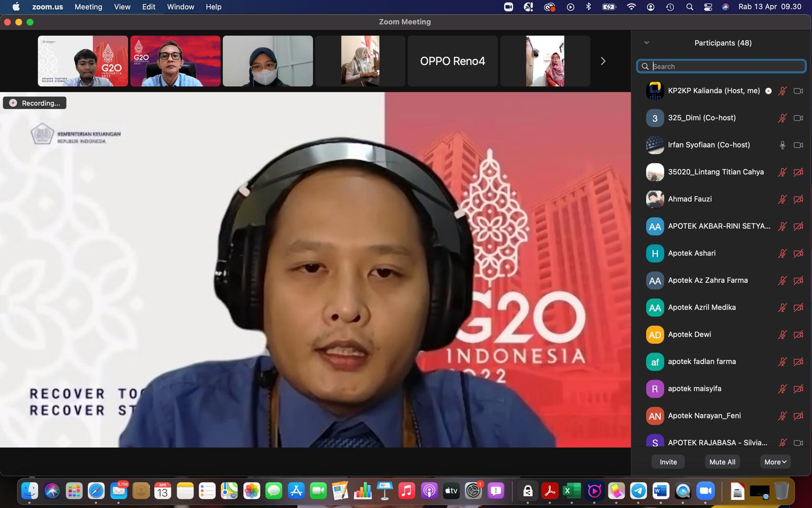The height and width of the screenshot is (508, 812).
Task: Click the Zoom camera icon in menu bar
Action: tap(509, 7)
